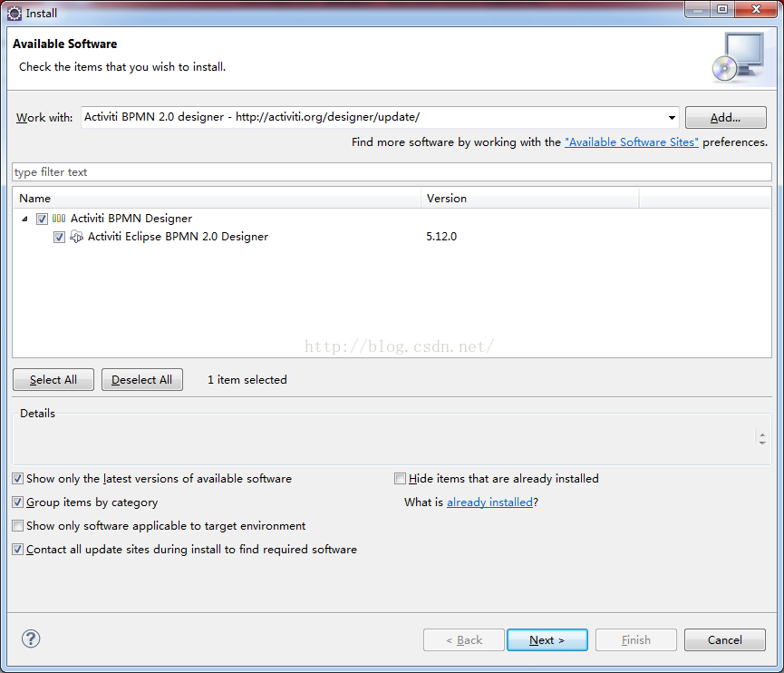Collapse the Activiti BPMN Designer tree node
The width and height of the screenshot is (784, 673).
click(24, 219)
